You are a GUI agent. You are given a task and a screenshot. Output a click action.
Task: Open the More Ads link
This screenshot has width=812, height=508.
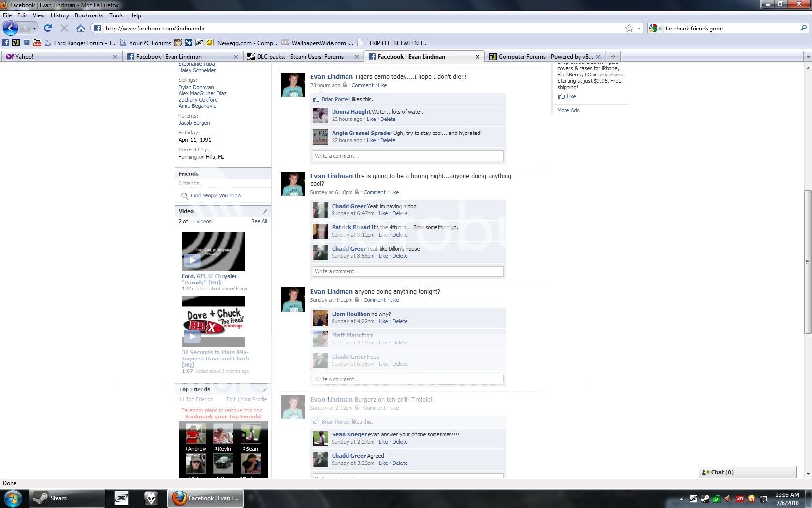[x=568, y=110]
